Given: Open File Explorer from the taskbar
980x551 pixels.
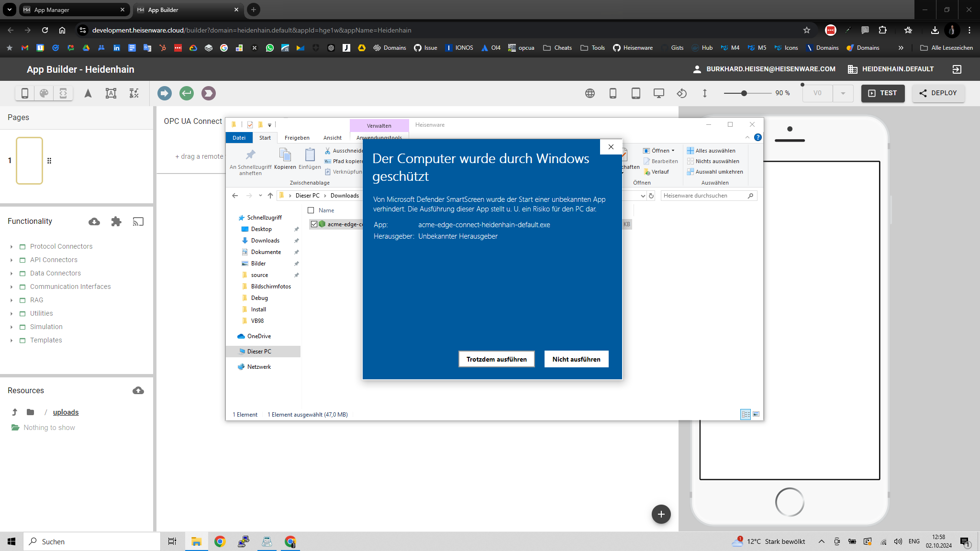Looking at the screenshot, I should click(196, 541).
